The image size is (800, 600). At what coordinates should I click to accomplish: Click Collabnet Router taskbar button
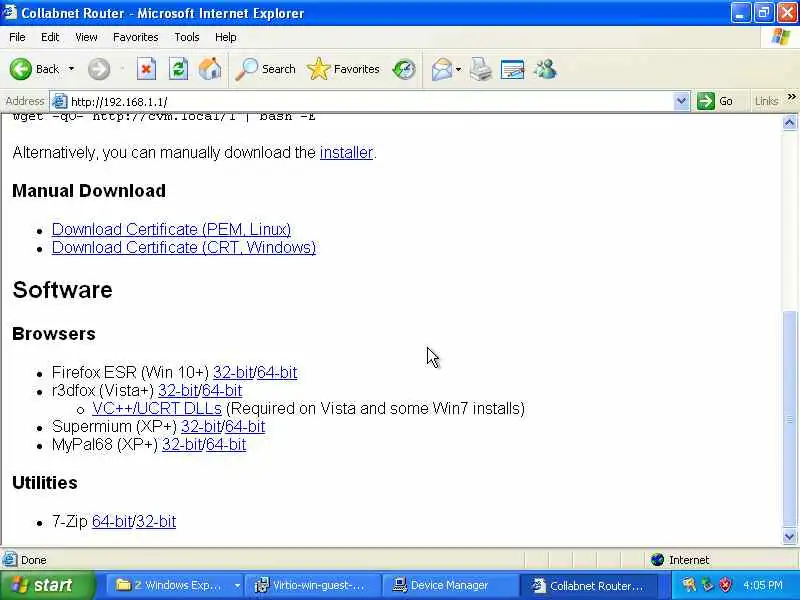tap(588, 585)
